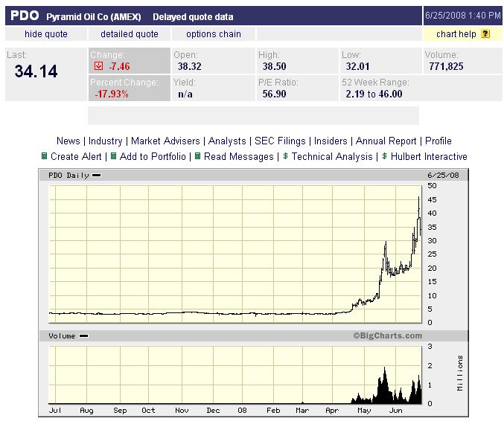Click the high price 38.50

point(274,66)
